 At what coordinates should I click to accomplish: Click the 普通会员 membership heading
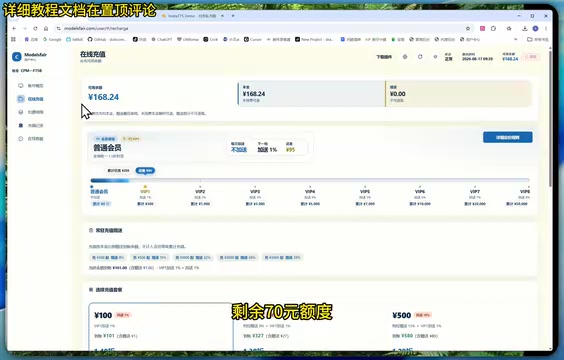(107, 148)
